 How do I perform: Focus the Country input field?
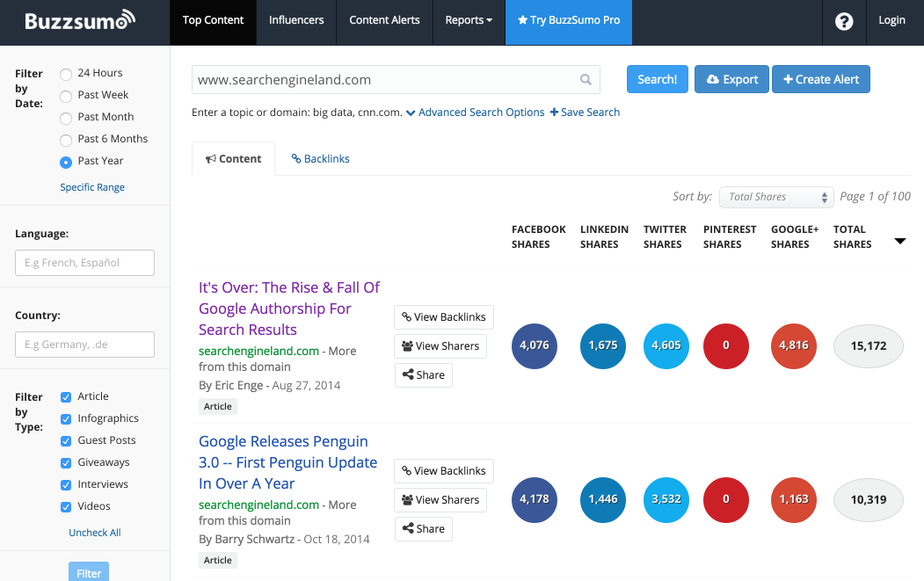[x=85, y=345]
